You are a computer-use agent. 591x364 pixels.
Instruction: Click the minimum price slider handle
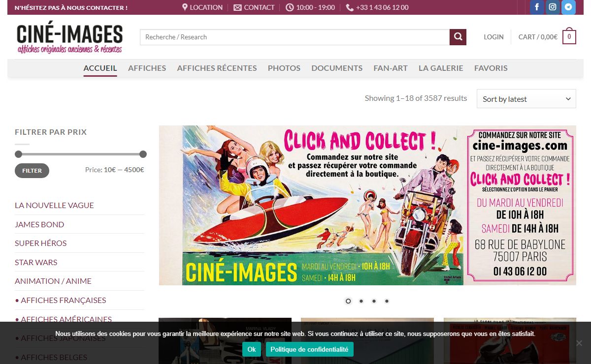[18, 154]
